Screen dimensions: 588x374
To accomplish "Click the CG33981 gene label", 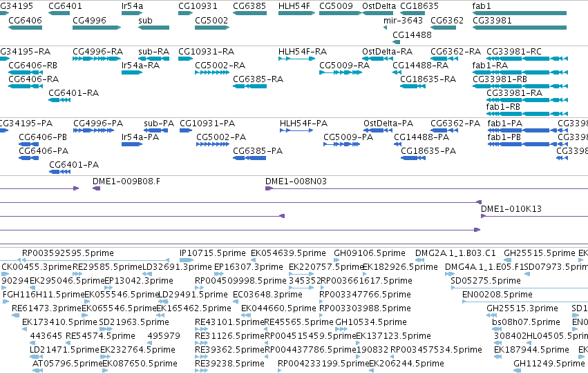I will (492, 21).
